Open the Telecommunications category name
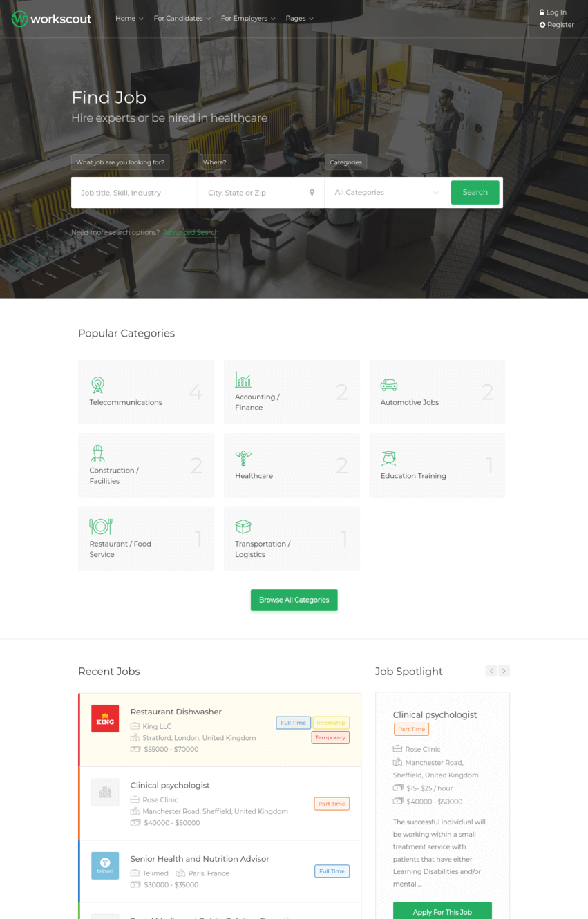Viewport: 588px width, 919px height. click(126, 403)
